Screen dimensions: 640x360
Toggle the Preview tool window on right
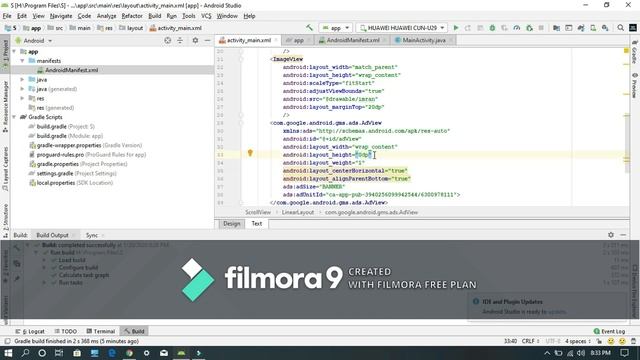pos(635,85)
